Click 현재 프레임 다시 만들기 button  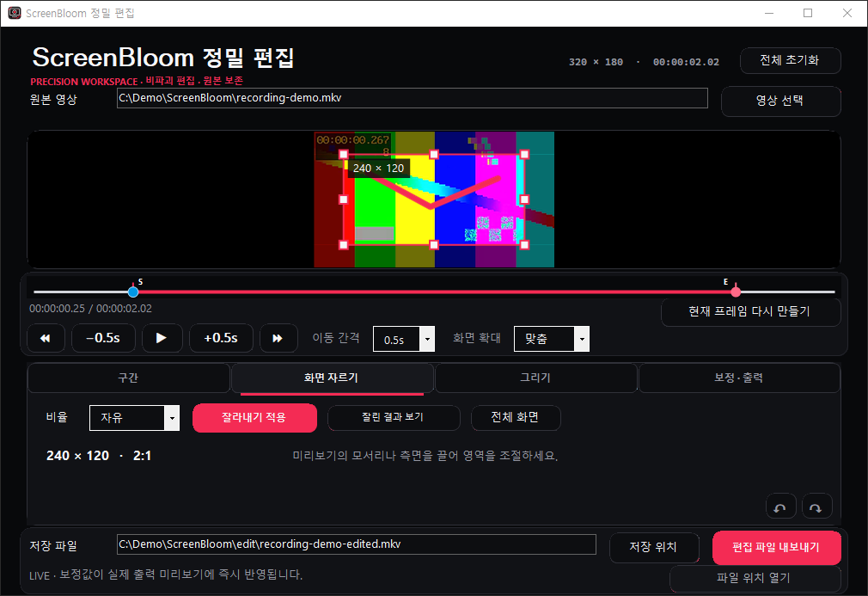tap(750, 312)
